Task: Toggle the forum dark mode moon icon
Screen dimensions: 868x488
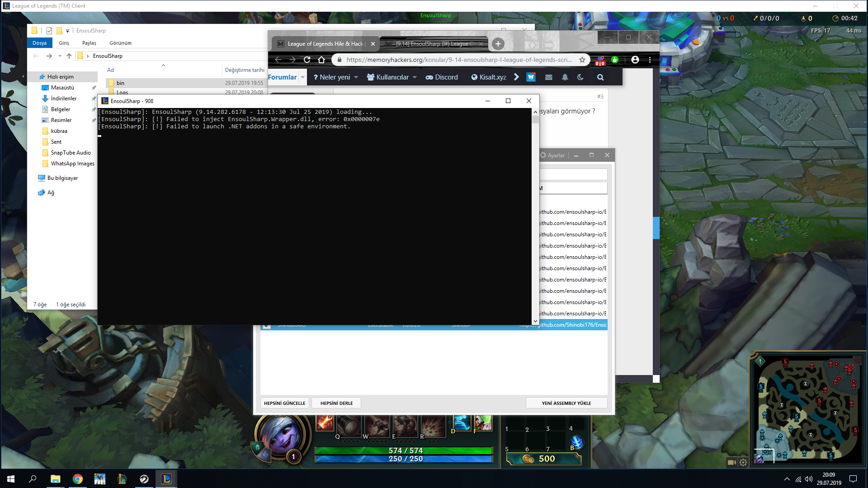Action: tap(580, 77)
